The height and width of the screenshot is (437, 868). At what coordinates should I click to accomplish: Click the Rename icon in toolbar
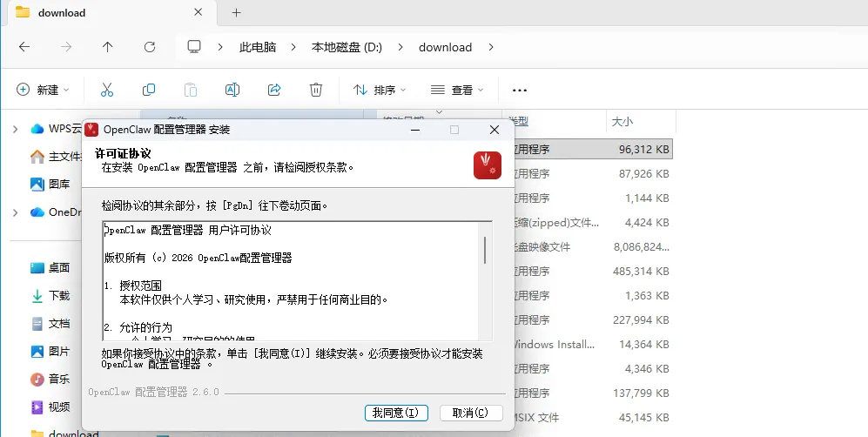point(232,90)
